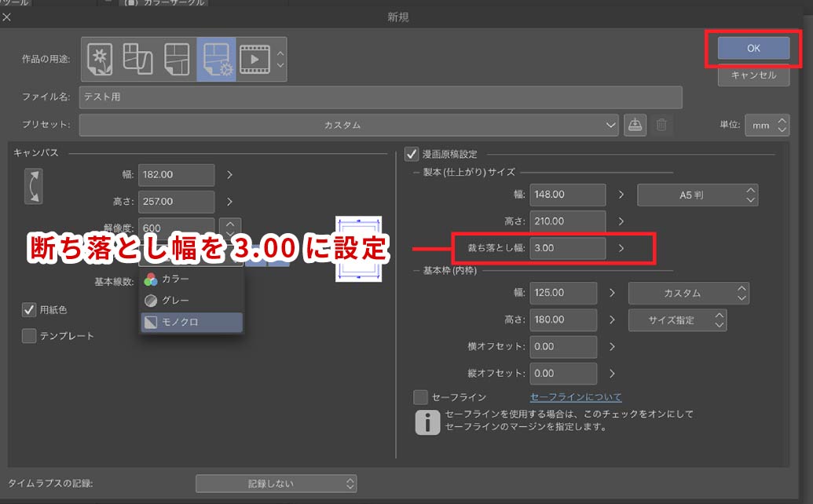Click the OK button

tap(753, 48)
